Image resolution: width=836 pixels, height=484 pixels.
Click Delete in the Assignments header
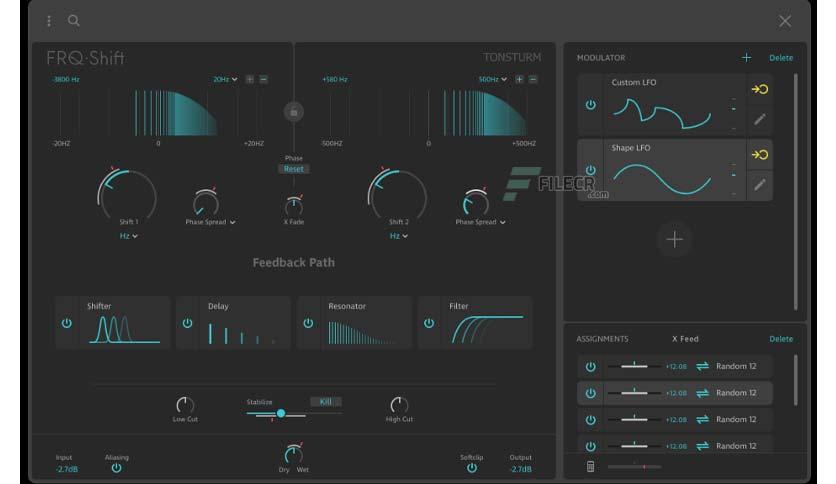(x=781, y=339)
